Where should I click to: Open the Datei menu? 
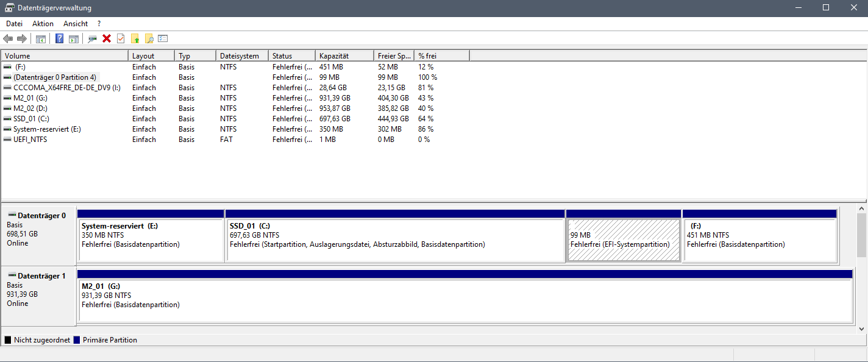click(x=14, y=23)
